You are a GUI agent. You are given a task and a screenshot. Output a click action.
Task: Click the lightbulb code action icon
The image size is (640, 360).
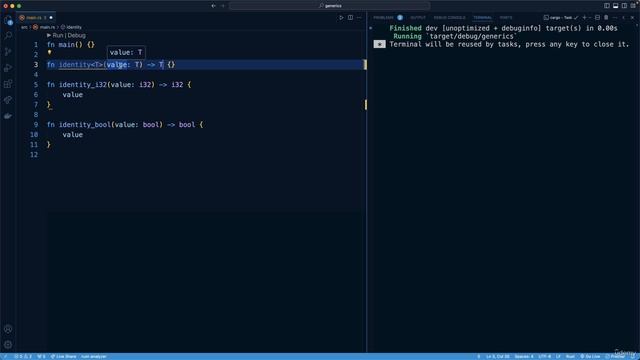(49, 53)
